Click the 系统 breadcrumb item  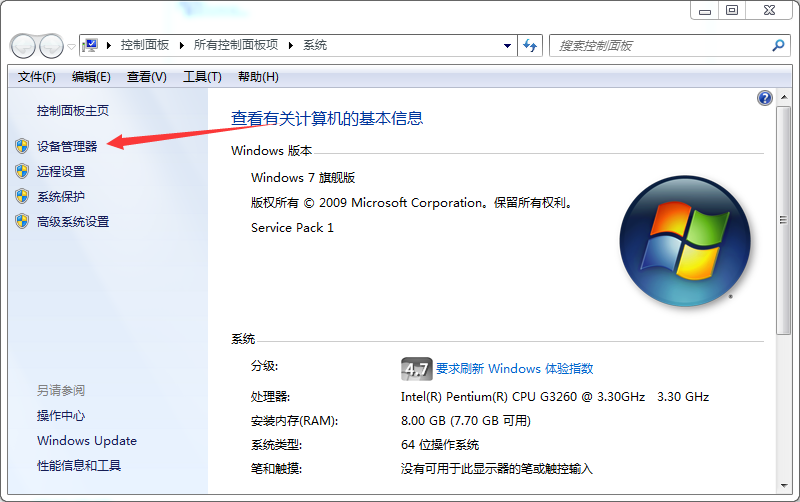[315, 45]
